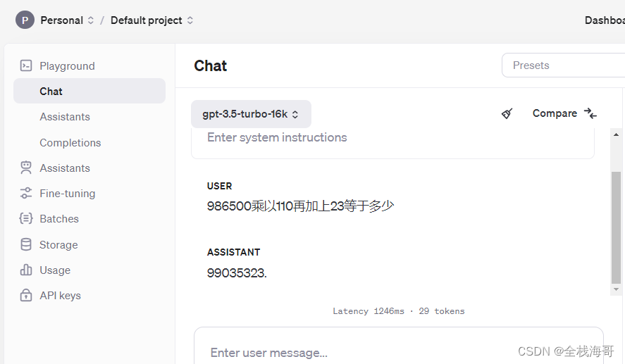
Task: Click the Assistants robot icon
Action: click(26, 168)
